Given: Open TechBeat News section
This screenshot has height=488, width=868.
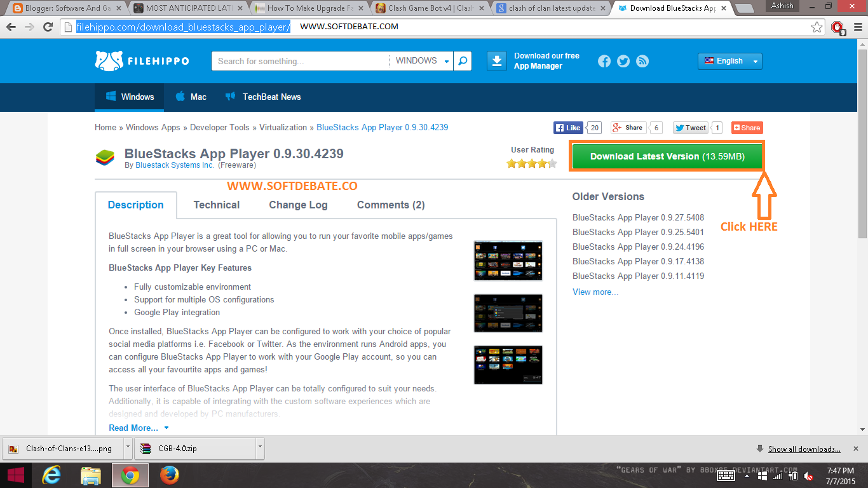Looking at the screenshot, I should tap(262, 97).
